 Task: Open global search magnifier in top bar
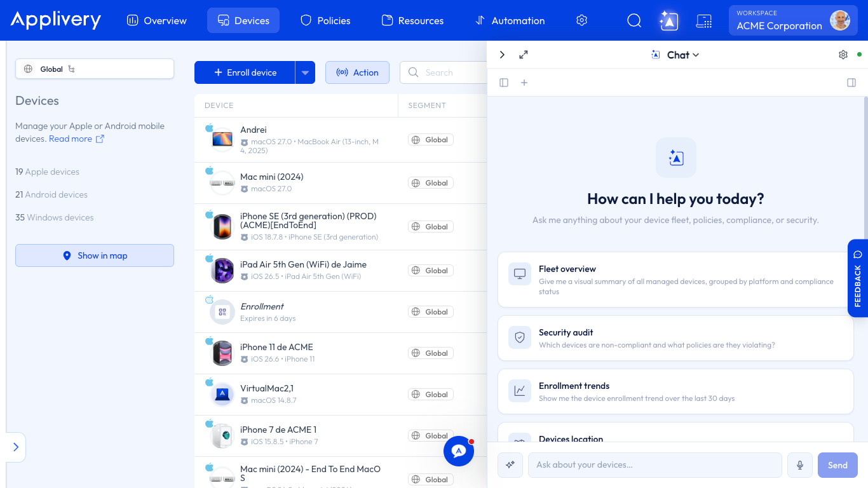634,20
